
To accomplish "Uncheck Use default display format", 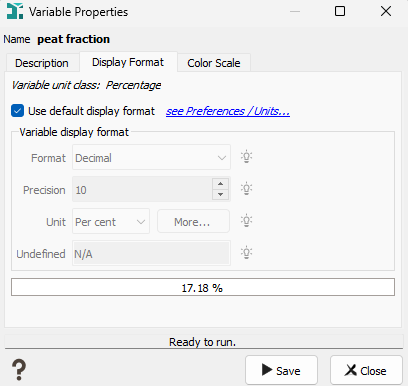I will tap(17, 111).
